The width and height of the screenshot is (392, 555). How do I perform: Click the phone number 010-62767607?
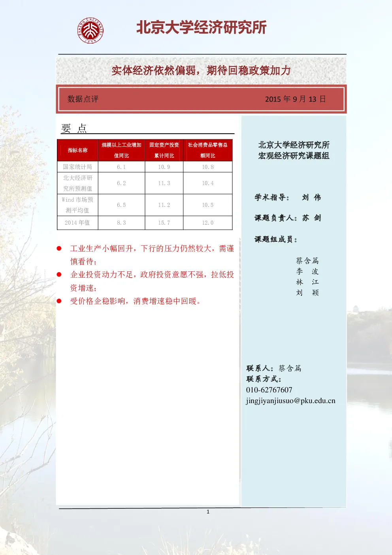(269, 390)
